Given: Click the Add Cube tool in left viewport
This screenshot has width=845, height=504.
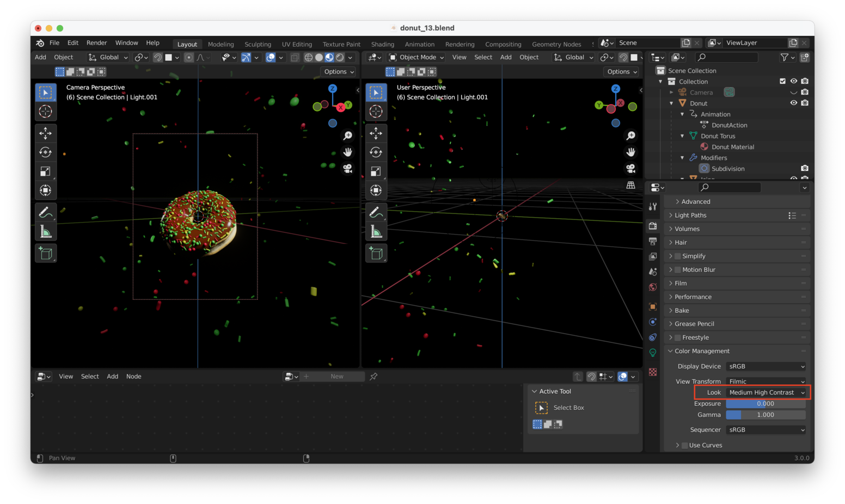Looking at the screenshot, I should point(46,253).
